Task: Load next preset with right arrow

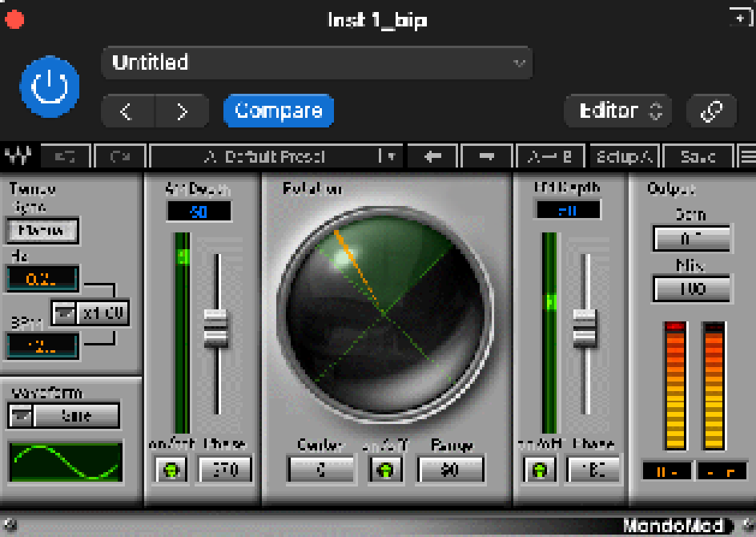Action: (x=485, y=156)
